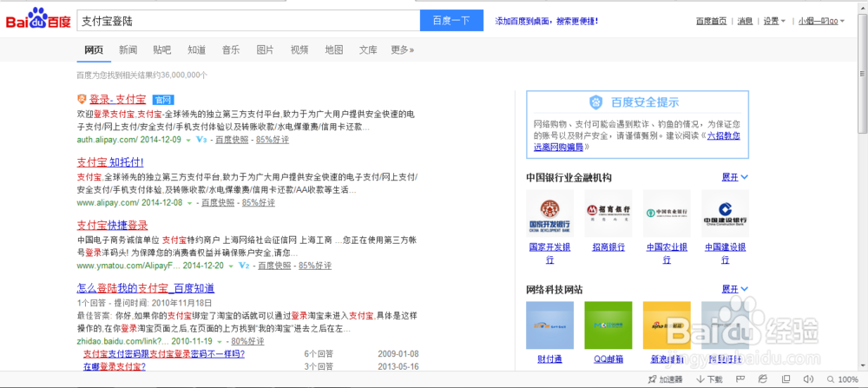Viewport: 868px width, 388px height.
Task: Click the 100% zoom magnifier control
Action: pyautogui.click(x=842, y=379)
